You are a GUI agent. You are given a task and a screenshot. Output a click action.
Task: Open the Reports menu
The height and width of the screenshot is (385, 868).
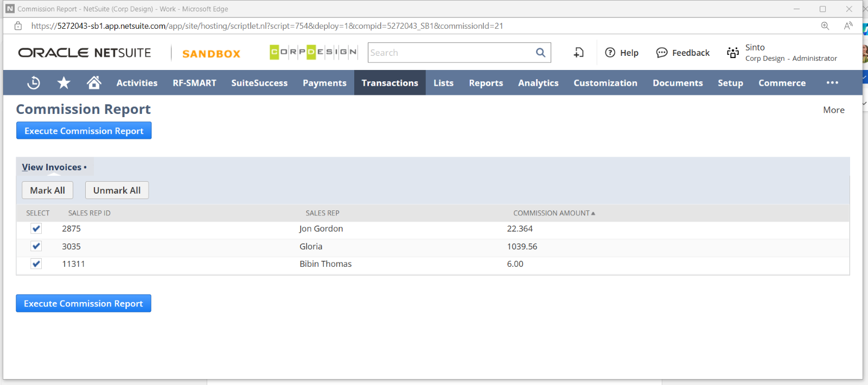click(x=486, y=83)
